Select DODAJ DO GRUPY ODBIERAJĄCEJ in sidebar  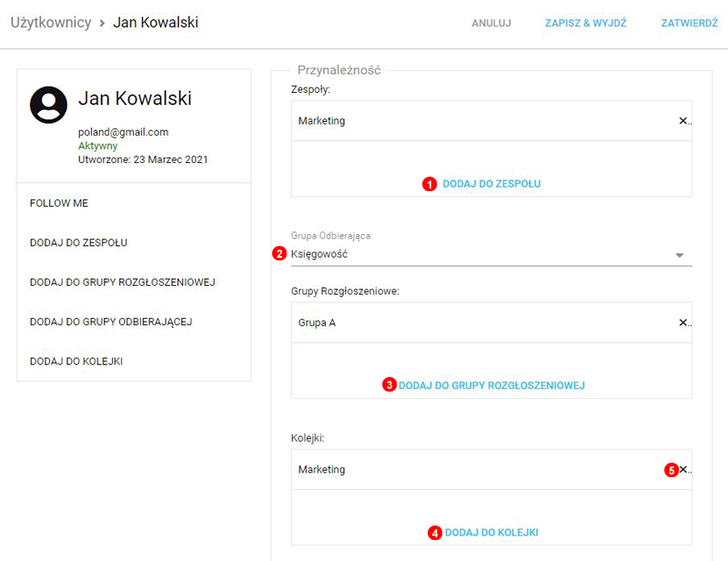[x=111, y=321]
